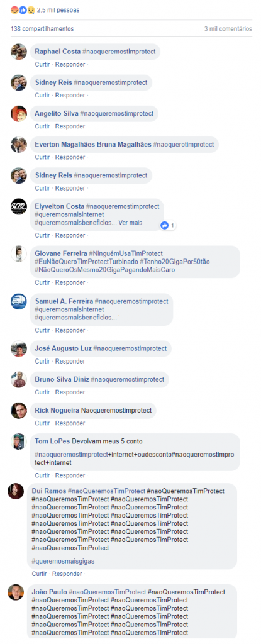Click the #queremosmaisgigas hashtag
Screen dimensions: 261x644
tap(63, 560)
